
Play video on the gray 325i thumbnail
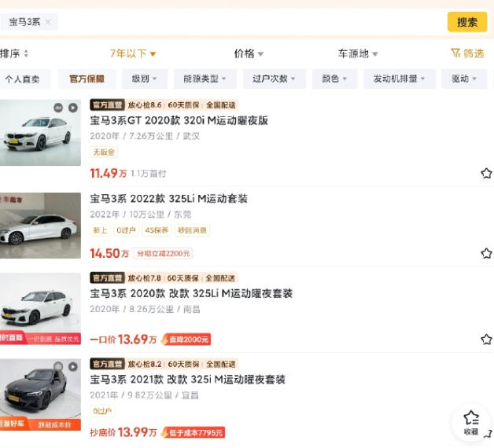pos(73,367)
